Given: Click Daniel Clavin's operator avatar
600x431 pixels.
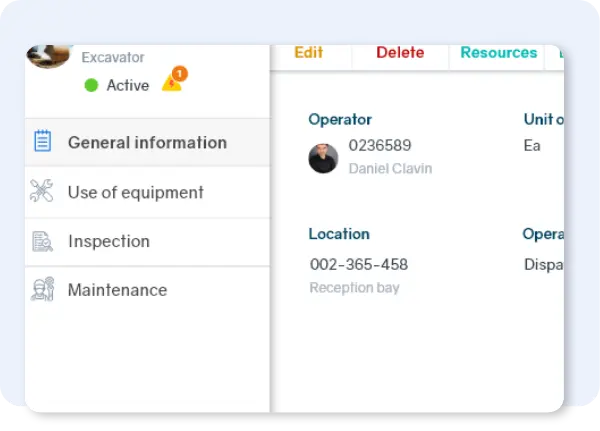Looking at the screenshot, I should click(x=323, y=158).
